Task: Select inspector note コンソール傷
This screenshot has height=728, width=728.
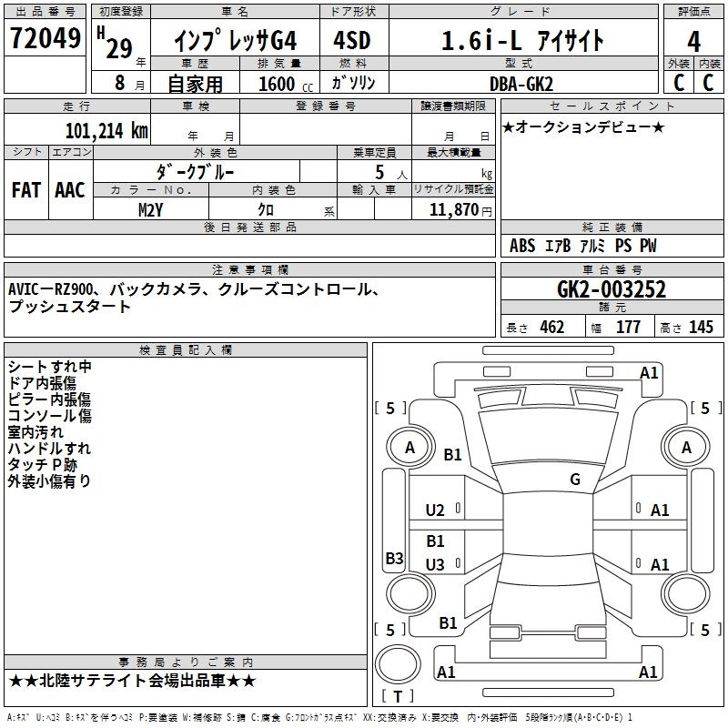Action: (x=50, y=416)
